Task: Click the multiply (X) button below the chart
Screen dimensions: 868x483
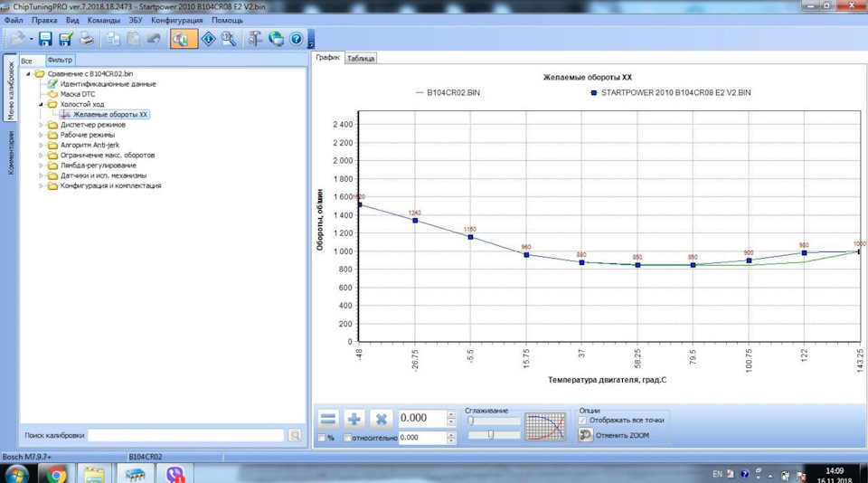Action: [381, 419]
